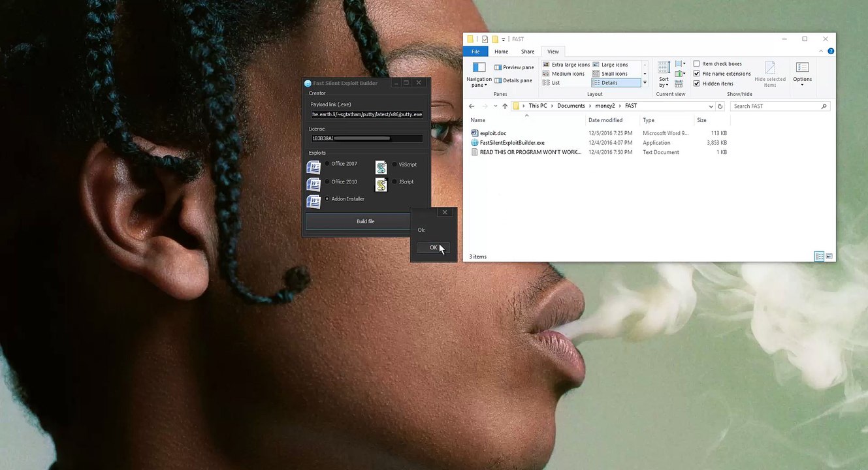
Task: Collapse the ribbon with the chevron
Action: coord(822,51)
